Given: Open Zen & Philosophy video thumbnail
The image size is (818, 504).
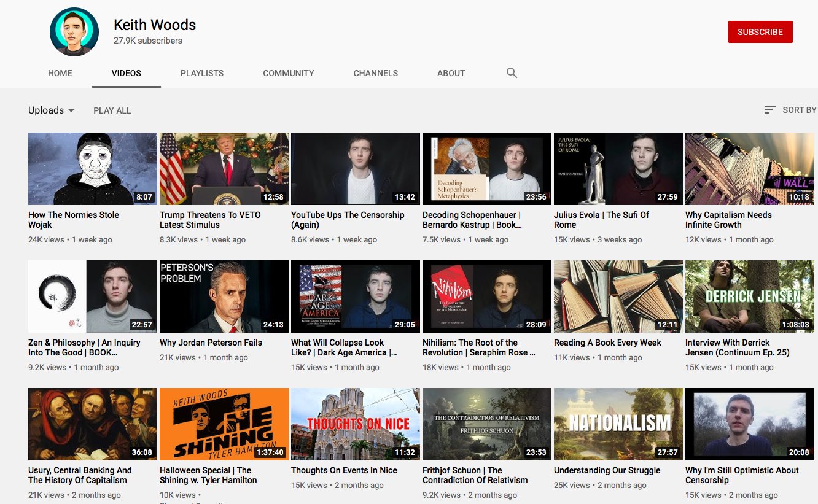Looking at the screenshot, I should tap(93, 297).
